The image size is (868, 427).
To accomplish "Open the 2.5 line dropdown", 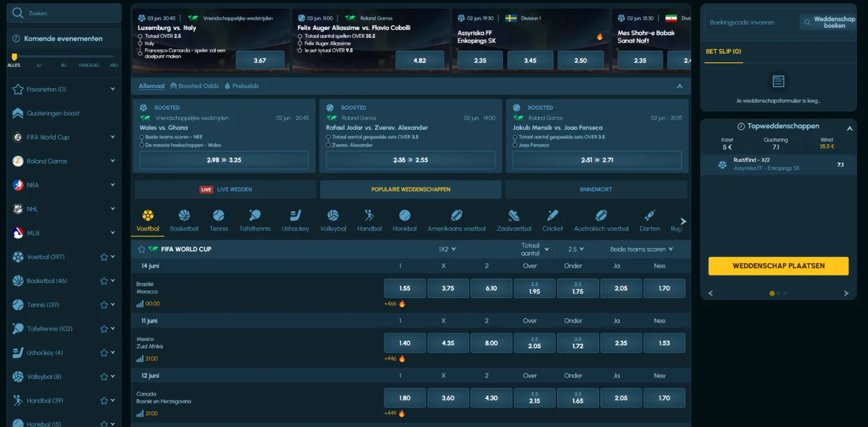I will tap(576, 249).
